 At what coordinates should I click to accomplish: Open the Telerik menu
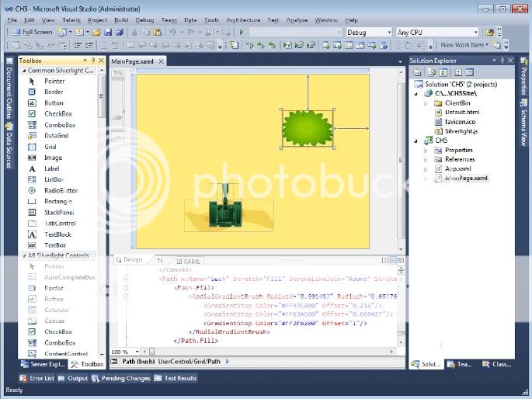[x=71, y=20]
